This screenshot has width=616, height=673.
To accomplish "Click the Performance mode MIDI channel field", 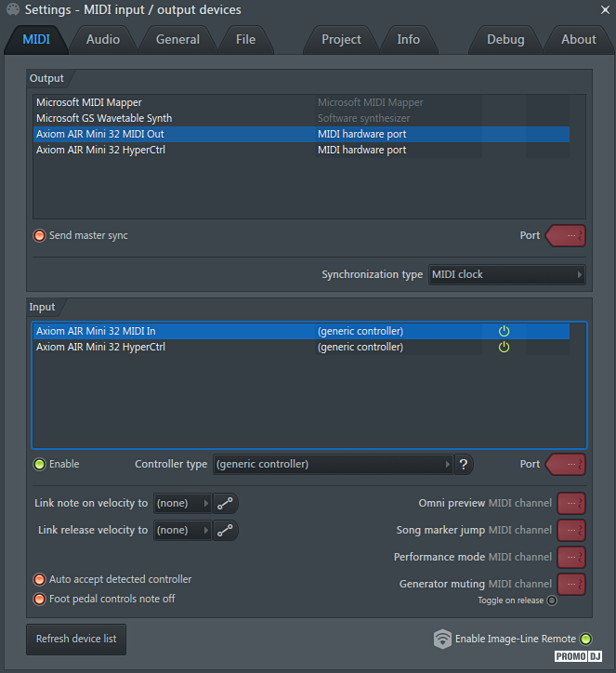I will click(x=571, y=557).
